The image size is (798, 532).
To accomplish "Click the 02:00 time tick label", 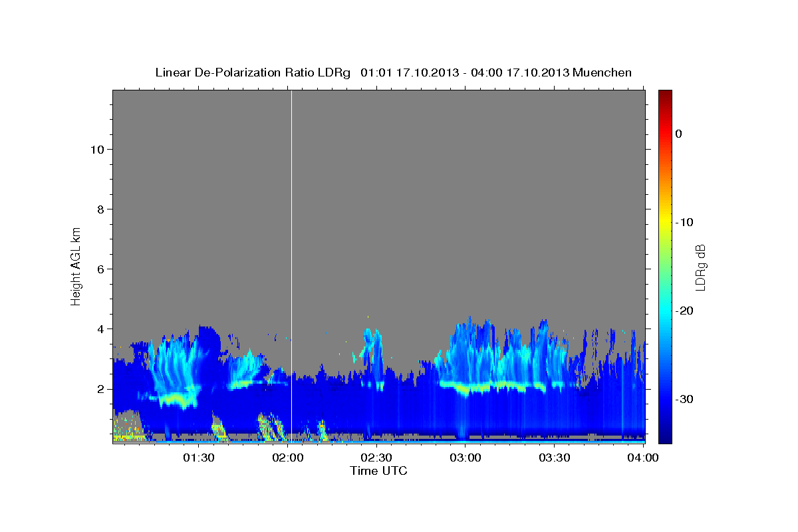I will [x=287, y=458].
